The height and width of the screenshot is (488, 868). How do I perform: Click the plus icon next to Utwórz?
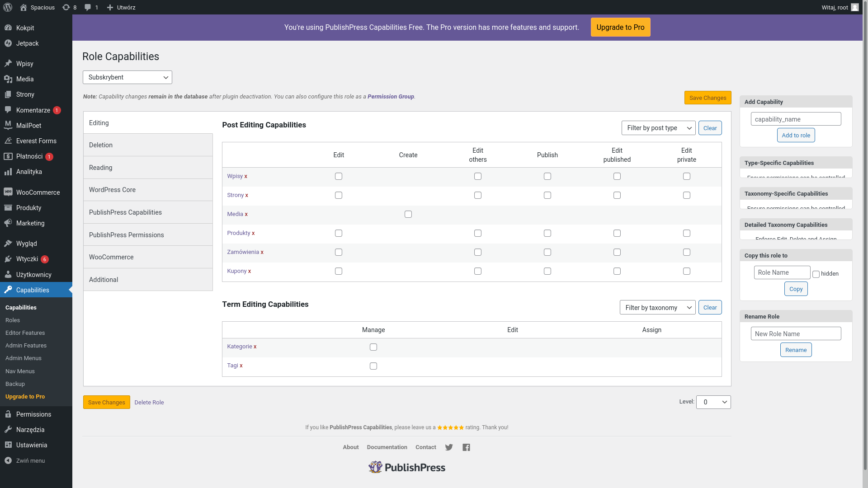point(110,7)
